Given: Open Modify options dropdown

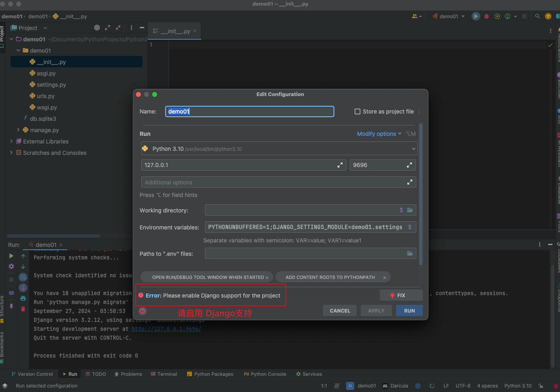Looking at the screenshot, I should click(x=379, y=134).
